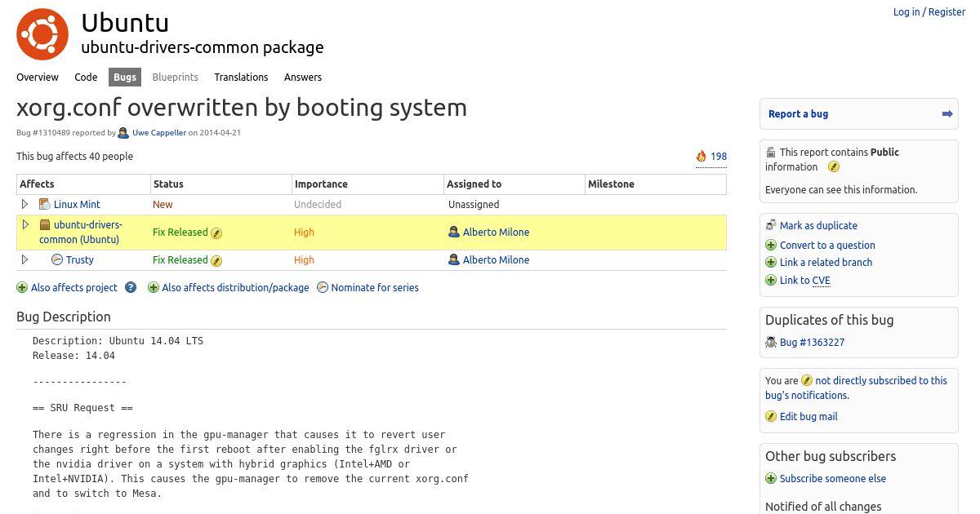Image resolution: width=980 pixels, height=514 pixels.
Task: Click not directly subscribed notification link
Action: 856,388
